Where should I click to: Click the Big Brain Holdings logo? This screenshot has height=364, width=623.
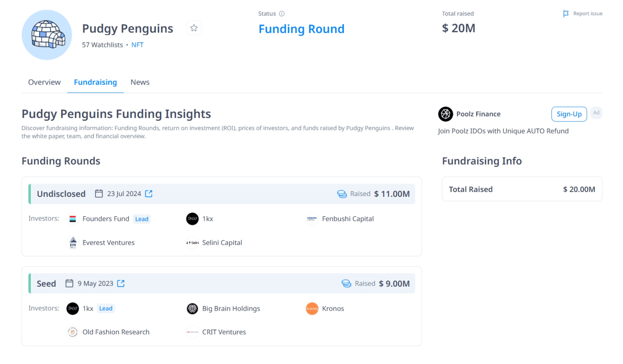[x=192, y=309]
